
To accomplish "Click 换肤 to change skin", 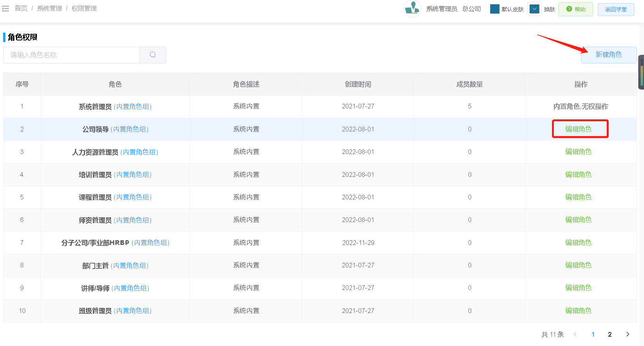I will point(549,9).
